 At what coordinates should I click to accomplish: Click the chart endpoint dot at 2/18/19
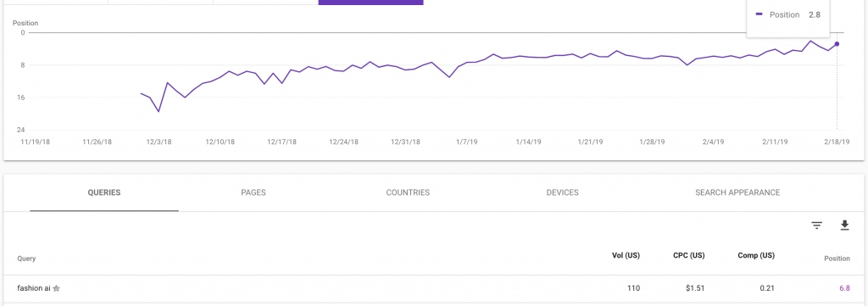pos(837,44)
